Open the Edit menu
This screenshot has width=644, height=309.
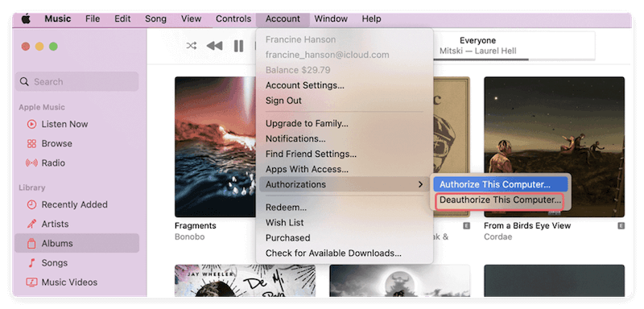click(122, 19)
